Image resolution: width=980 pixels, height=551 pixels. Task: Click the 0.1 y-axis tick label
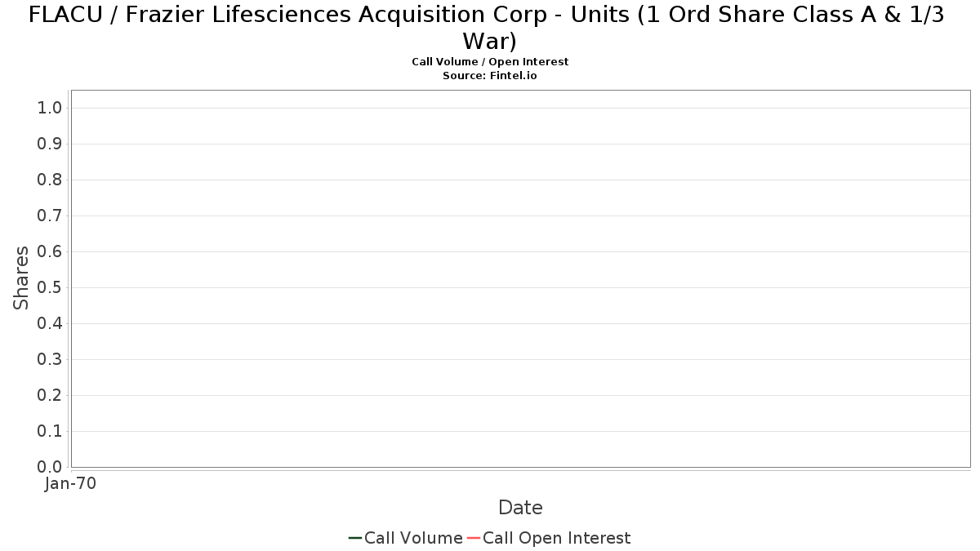(50, 431)
